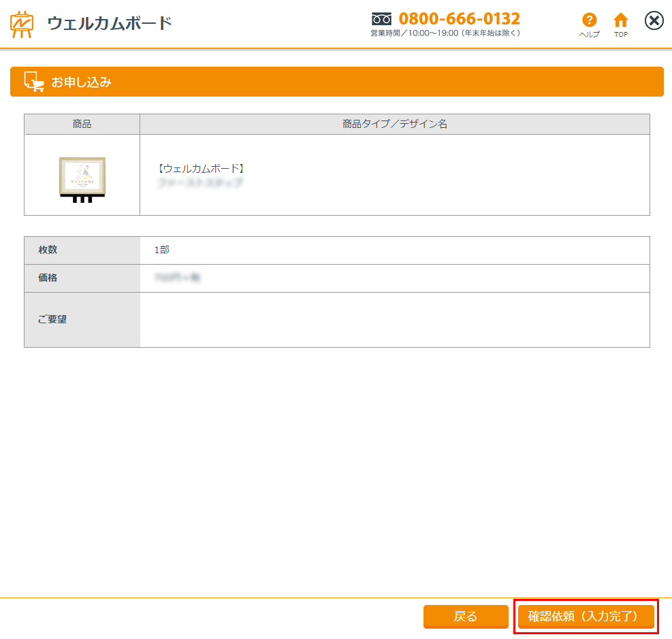
Task: Close the window with the X icon
Action: tap(654, 21)
